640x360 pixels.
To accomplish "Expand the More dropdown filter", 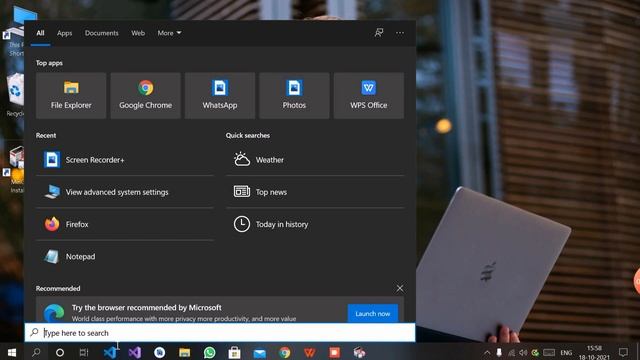I will click(169, 33).
